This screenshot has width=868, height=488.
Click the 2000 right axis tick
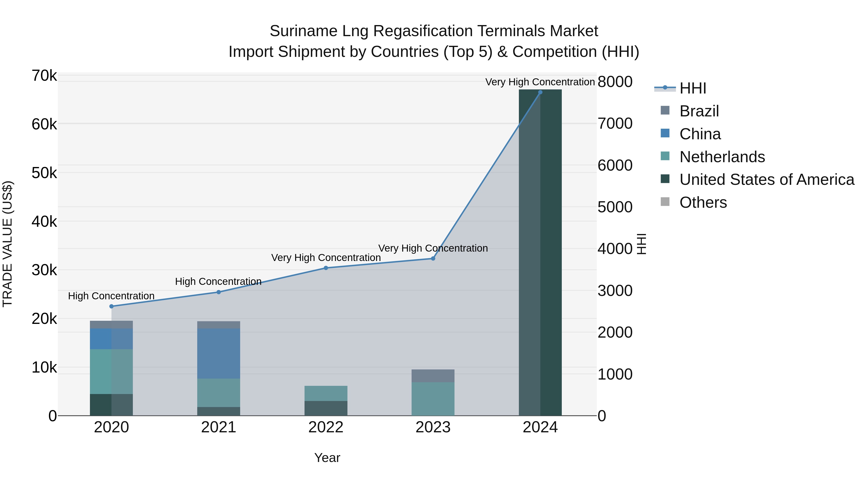[x=615, y=332]
